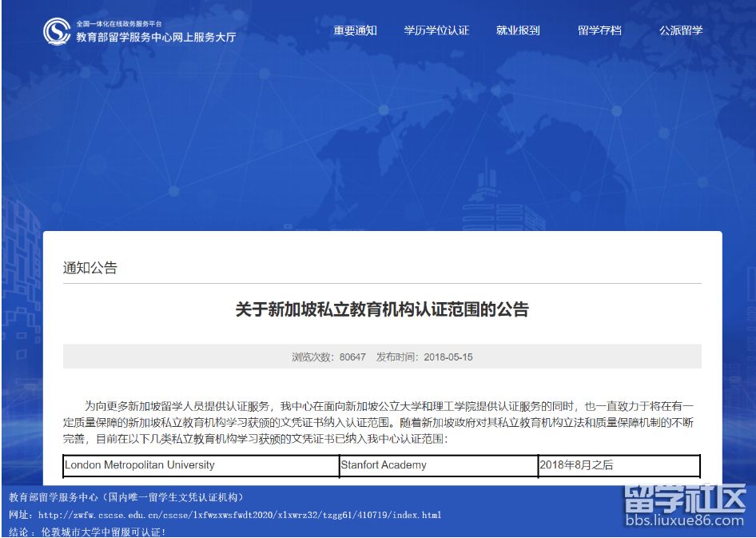Click the 留学社区 watermark logo
Viewport: 756px width, 538px height.
(x=683, y=500)
